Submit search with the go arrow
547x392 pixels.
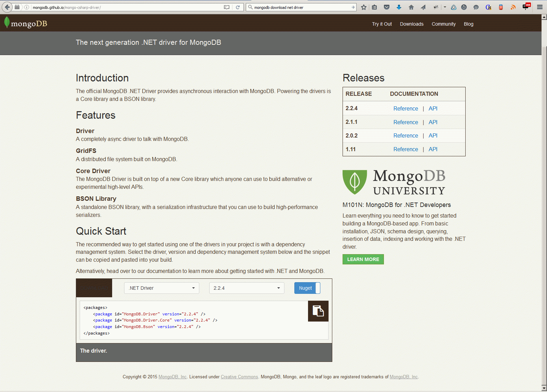tap(353, 7)
